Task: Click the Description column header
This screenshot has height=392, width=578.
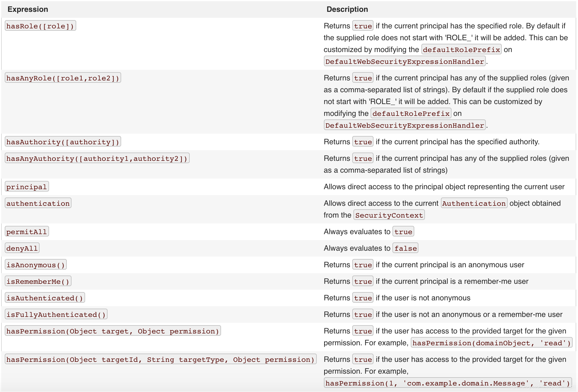Action: 347,9
